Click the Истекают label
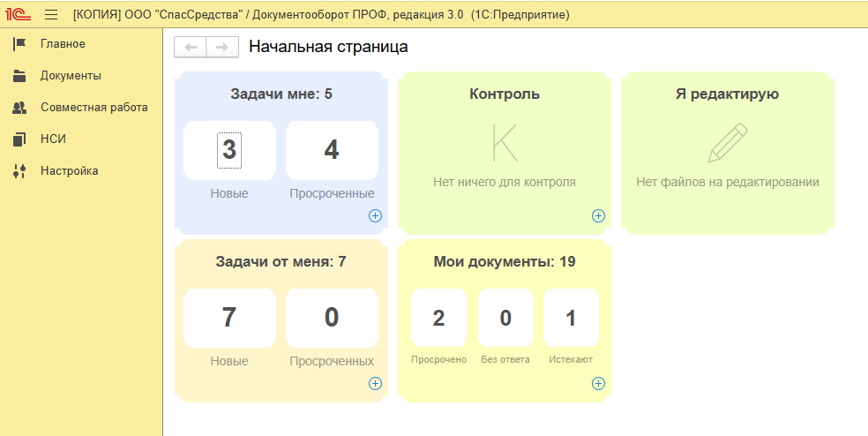Screen dimensions: 868x436 point(571,359)
